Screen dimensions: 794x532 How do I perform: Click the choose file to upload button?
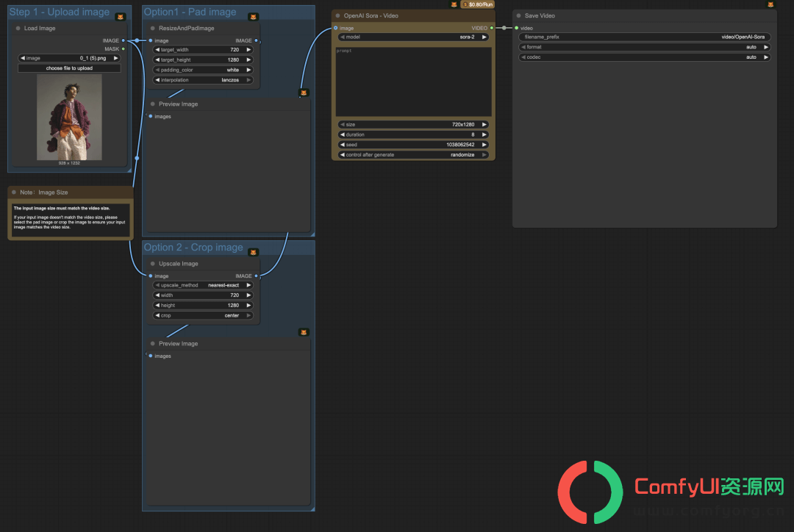pos(69,68)
